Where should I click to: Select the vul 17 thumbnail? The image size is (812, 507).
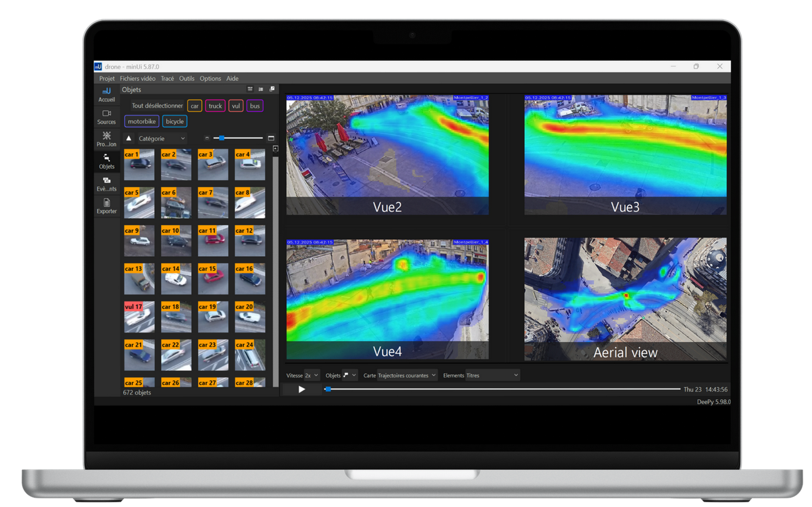(139, 317)
